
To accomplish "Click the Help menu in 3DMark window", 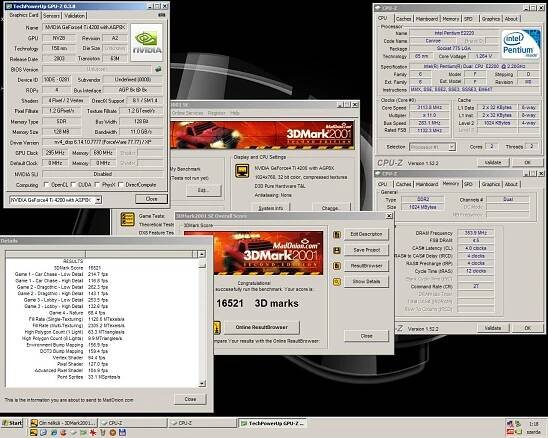I will tap(235, 113).
